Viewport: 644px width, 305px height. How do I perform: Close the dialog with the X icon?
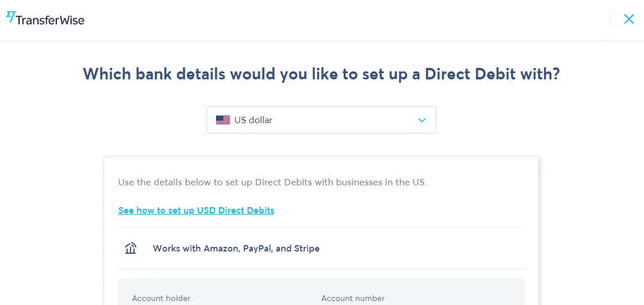629,19
